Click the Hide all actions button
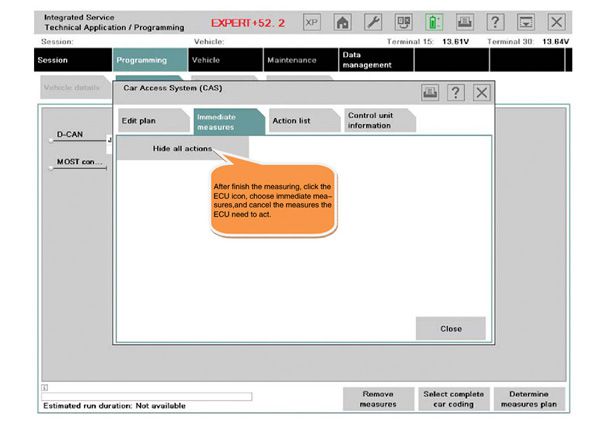Viewport: 600px width, 424px height. coord(182,148)
